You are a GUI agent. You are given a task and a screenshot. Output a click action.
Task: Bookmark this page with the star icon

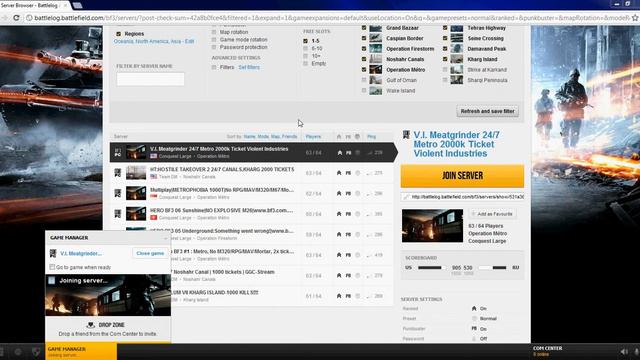point(635,18)
